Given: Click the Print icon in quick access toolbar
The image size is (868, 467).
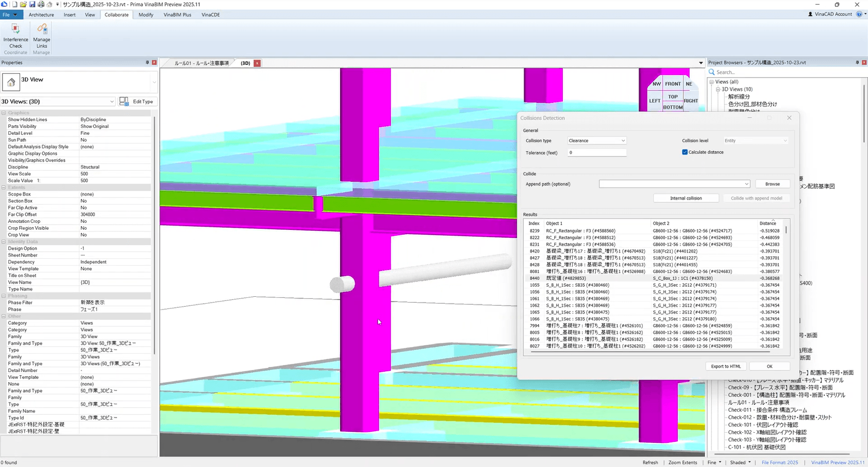Looking at the screenshot, I should (x=41, y=4).
